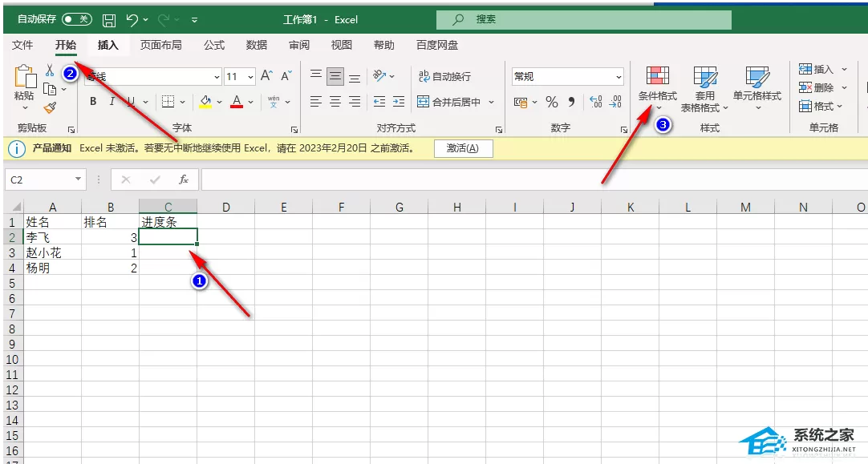The height and width of the screenshot is (464, 868).
Task: Toggle bold formatting
Action: coord(93,101)
